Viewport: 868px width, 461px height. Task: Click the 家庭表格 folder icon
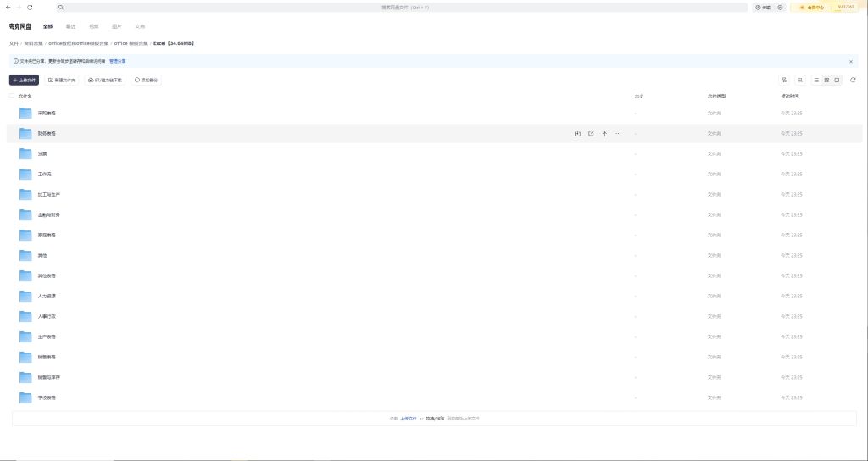[x=25, y=236]
